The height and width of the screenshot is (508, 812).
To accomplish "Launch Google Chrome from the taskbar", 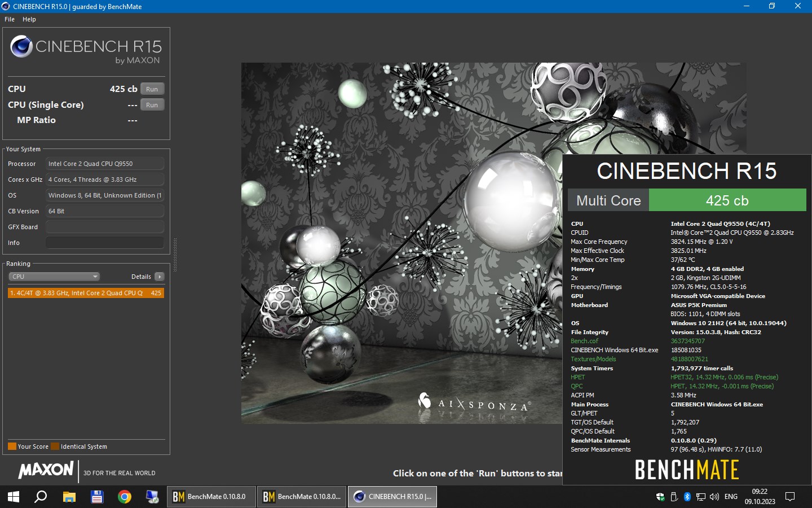I will [125, 497].
